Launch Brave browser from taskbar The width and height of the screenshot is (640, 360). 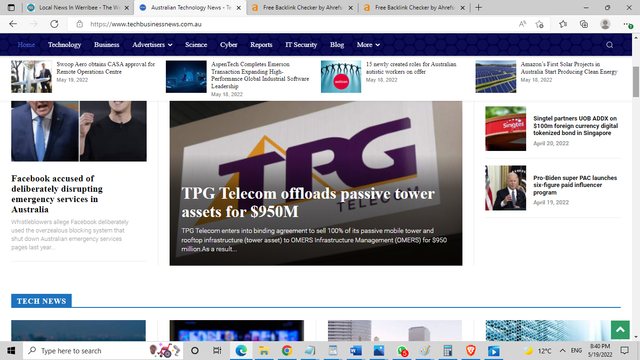[471, 351]
